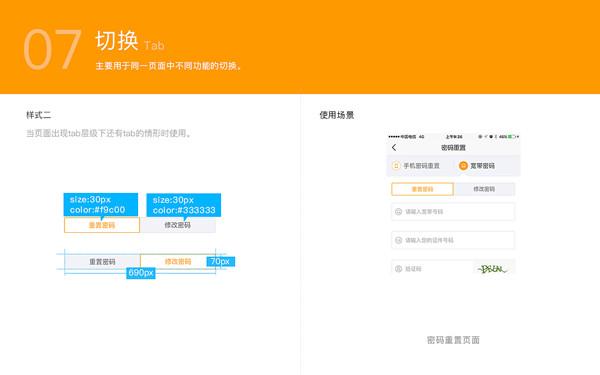Choose the 手机密码重置 label in the phone mockup

(421, 166)
